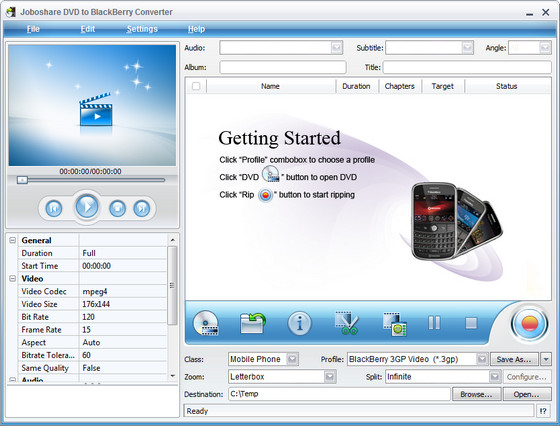Viewport: 560px width, 426px height.
Task: Open the Settings menu
Action: point(142,29)
